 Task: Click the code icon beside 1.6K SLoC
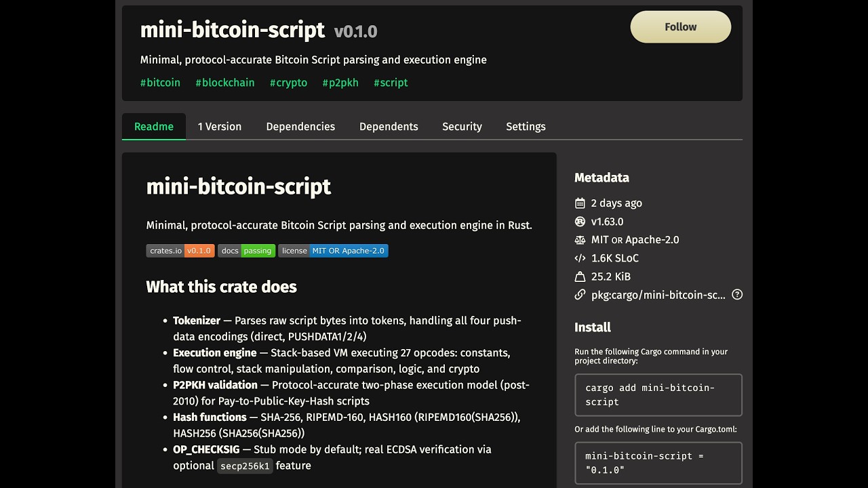pos(580,258)
